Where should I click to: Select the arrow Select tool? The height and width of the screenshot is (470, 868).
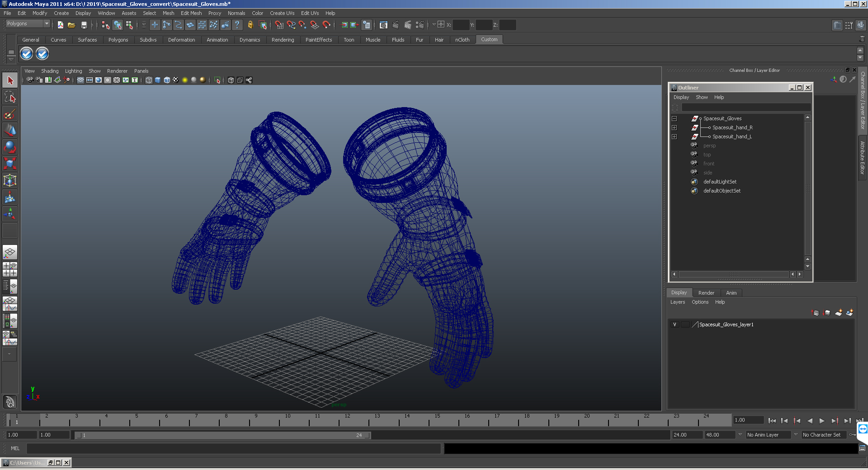[x=10, y=80]
